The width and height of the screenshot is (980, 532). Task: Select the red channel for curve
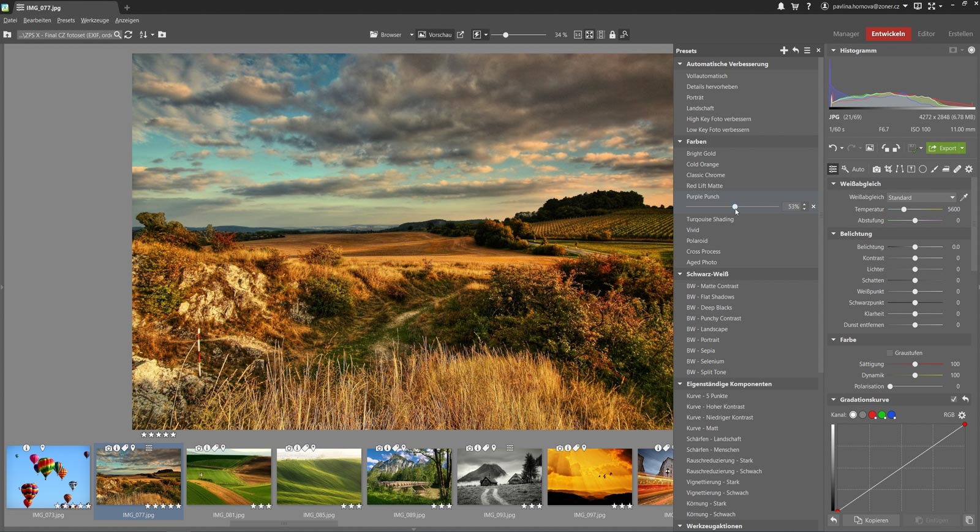tap(872, 415)
